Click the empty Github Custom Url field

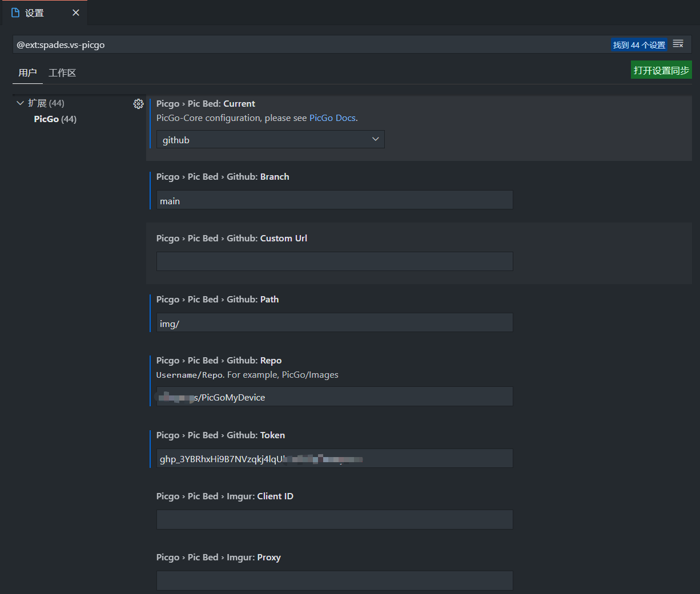click(335, 261)
